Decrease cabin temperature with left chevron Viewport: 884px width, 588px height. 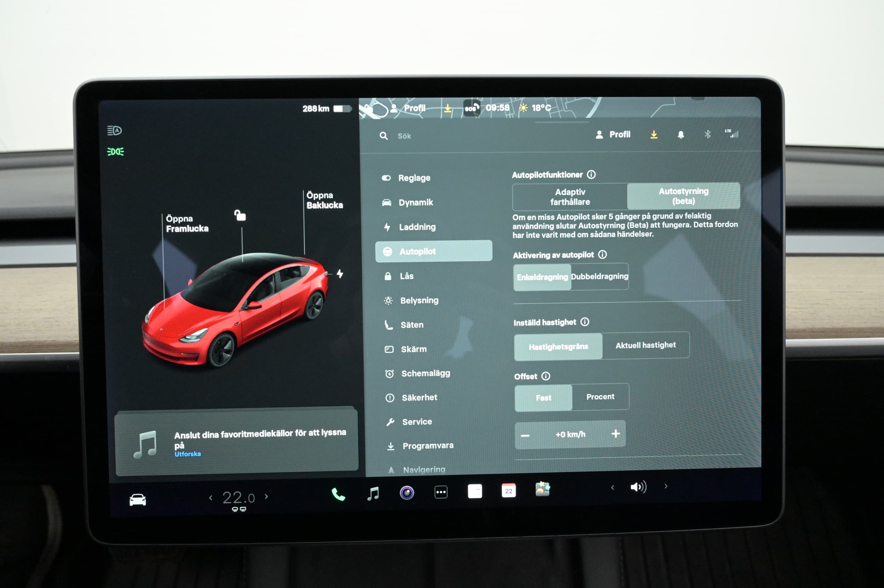pyautogui.click(x=210, y=497)
